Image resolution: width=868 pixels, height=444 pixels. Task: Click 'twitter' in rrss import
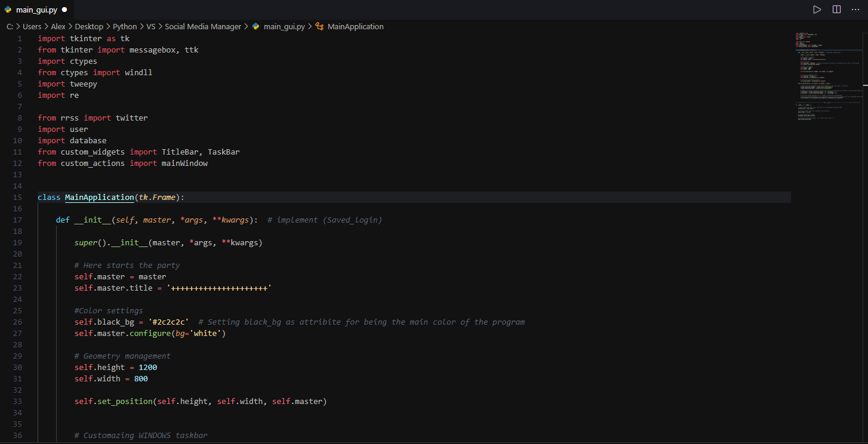(132, 118)
